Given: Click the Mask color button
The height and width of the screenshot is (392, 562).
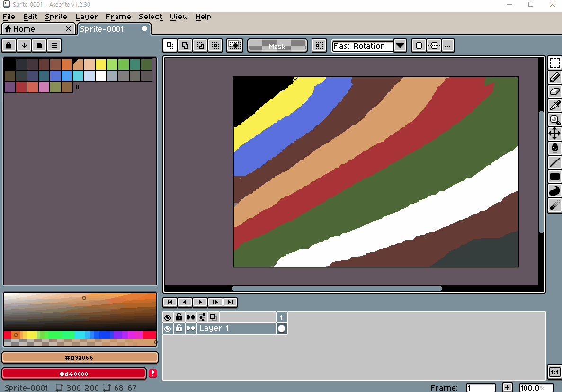Looking at the screenshot, I should click(277, 45).
